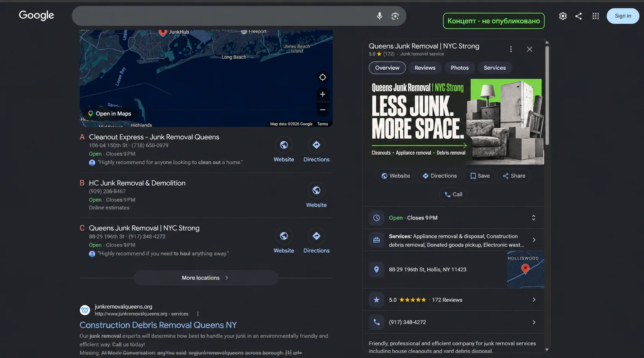The height and width of the screenshot is (358, 644).
Task: Expand the Services details row
Action: tap(534, 240)
